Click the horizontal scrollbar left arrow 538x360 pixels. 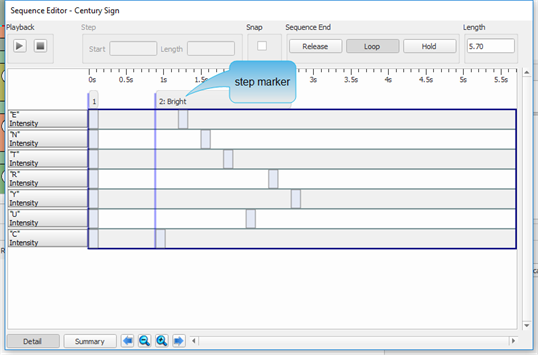tap(194, 341)
